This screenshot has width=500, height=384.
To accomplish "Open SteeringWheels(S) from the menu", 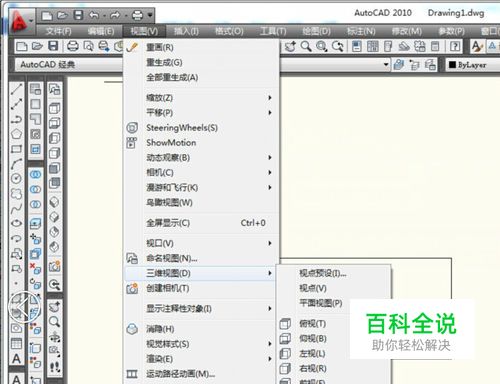I will tap(201, 128).
